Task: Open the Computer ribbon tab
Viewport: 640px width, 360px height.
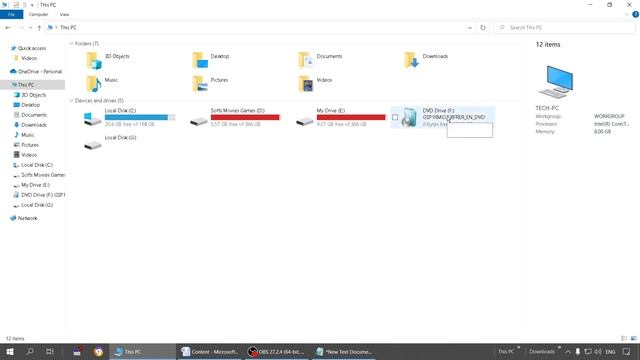Action: pyautogui.click(x=38, y=14)
